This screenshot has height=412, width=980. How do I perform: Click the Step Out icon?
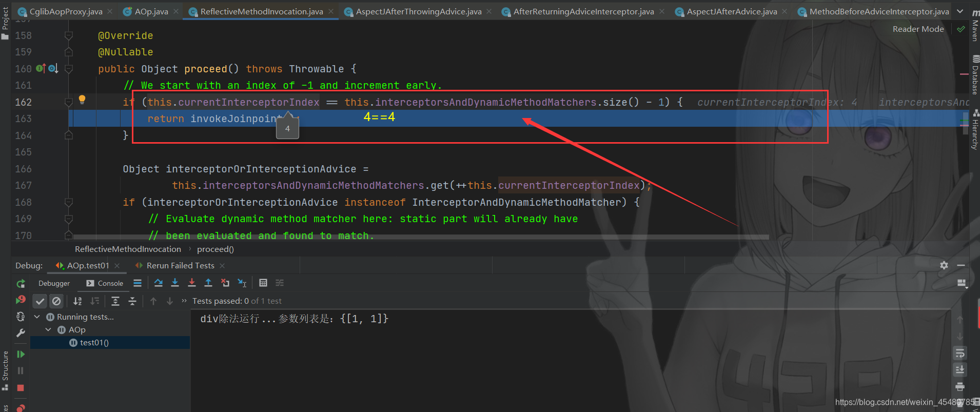pyautogui.click(x=208, y=283)
